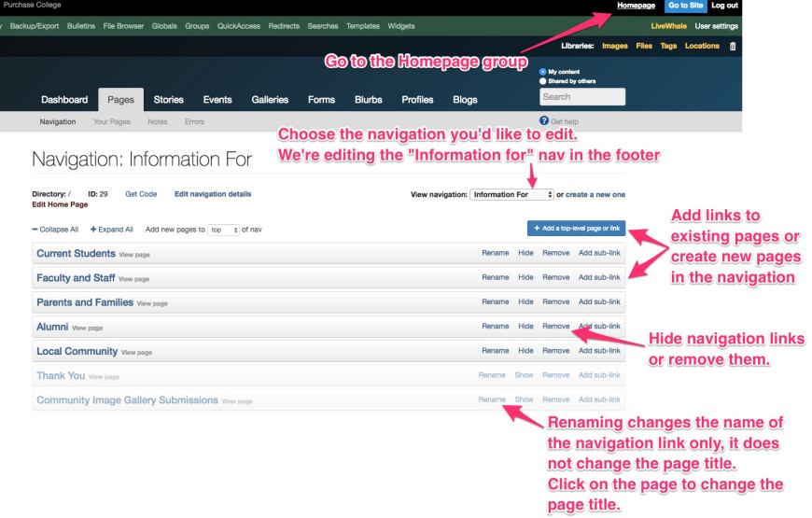Rename the Current Students nav link
812x518 pixels.
[x=496, y=253]
